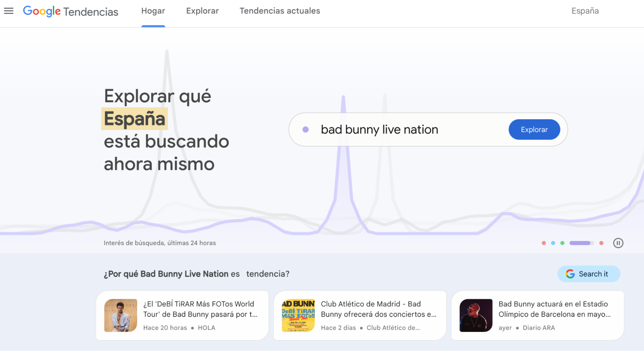Open Tendencias actuales
This screenshot has width=644, height=351.
point(279,11)
